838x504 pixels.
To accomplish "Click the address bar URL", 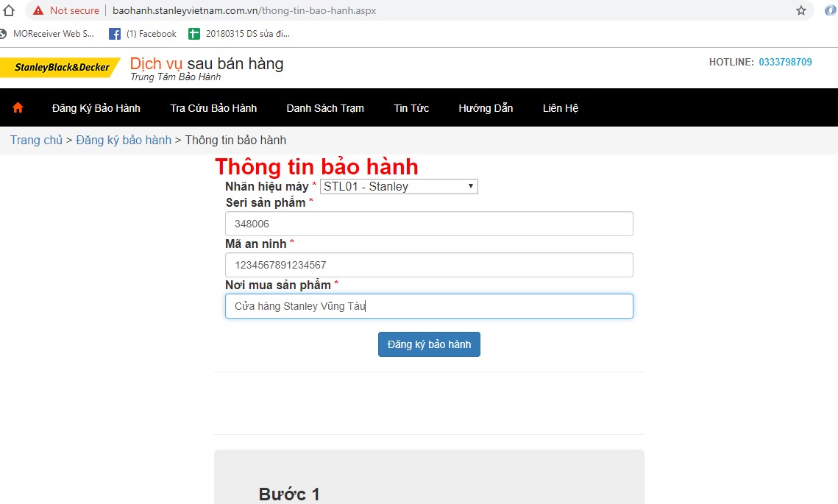I will pyautogui.click(x=244, y=10).
